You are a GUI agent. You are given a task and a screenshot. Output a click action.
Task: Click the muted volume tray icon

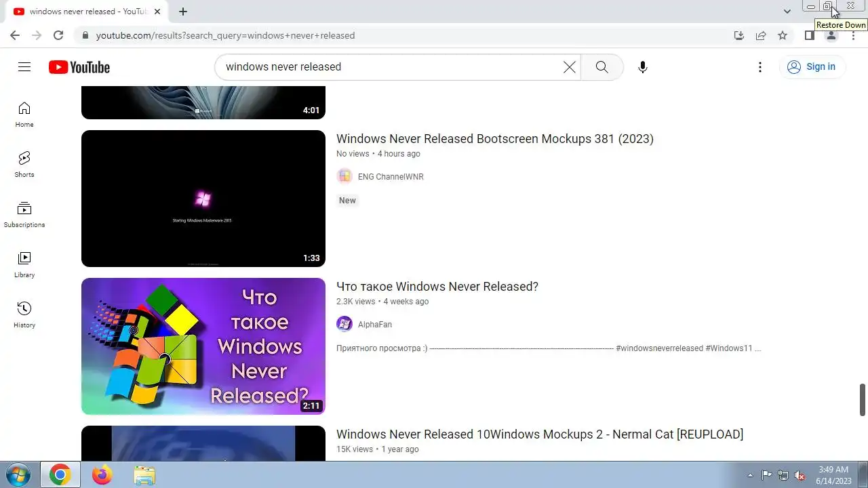tap(800, 475)
